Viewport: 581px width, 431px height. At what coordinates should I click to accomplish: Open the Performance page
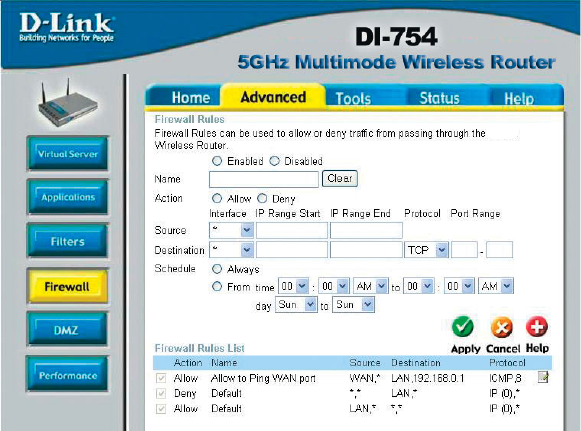(x=67, y=375)
